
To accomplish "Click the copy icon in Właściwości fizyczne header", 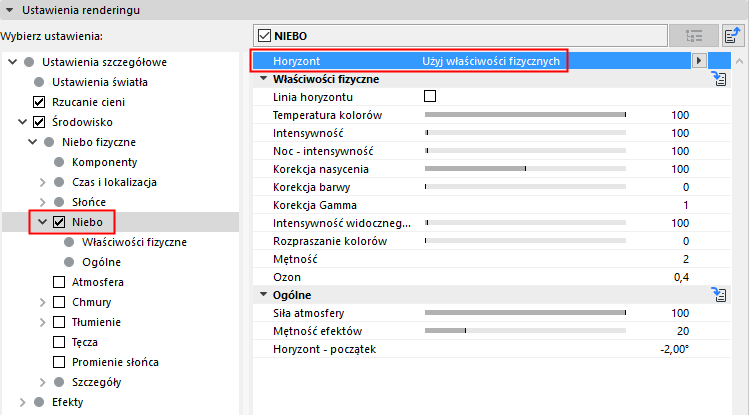I will pos(719,79).
